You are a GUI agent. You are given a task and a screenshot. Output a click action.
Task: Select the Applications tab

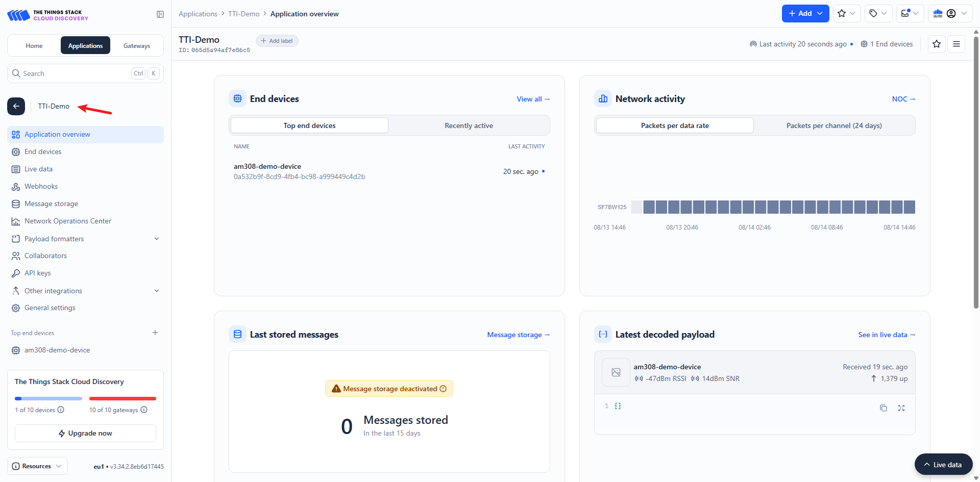coord(85,45)
